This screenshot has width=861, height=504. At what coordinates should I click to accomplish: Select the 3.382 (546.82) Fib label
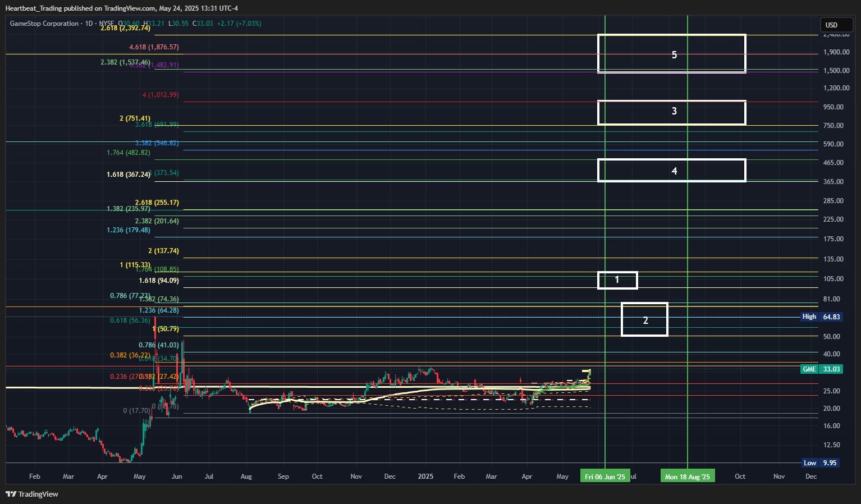click(157, 143)
